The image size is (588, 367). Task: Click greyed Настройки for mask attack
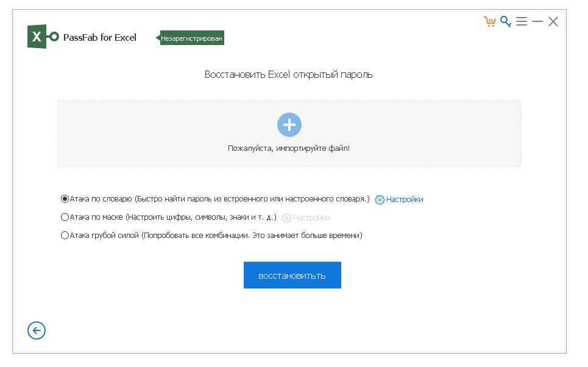311,217
